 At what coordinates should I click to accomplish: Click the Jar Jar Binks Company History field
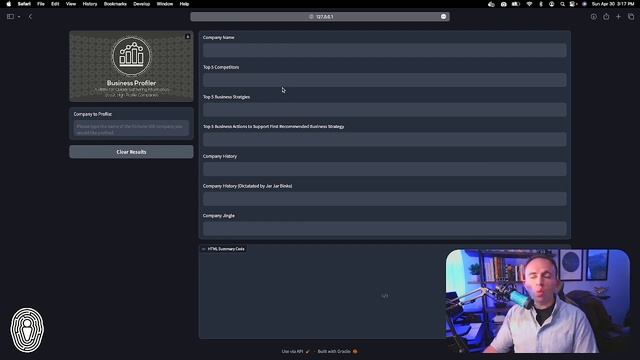(384, 199)
